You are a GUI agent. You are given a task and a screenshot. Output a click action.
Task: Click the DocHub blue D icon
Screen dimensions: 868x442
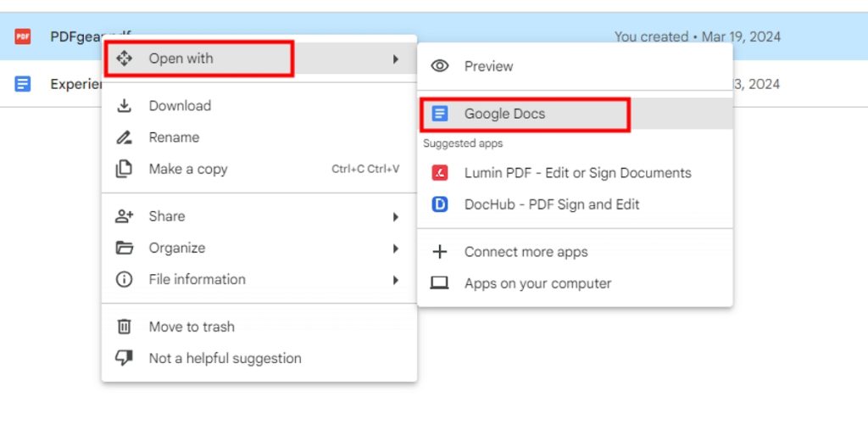(x=440, y=204)
